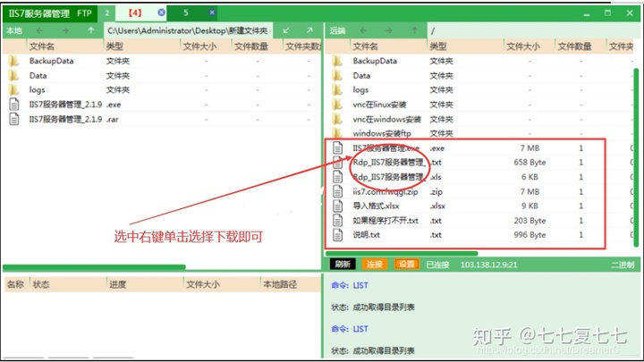This screenshot has height=362, width=644.
Task: Select remote vnc在linux安装 folder icon
Action: [x=337, y=105]
